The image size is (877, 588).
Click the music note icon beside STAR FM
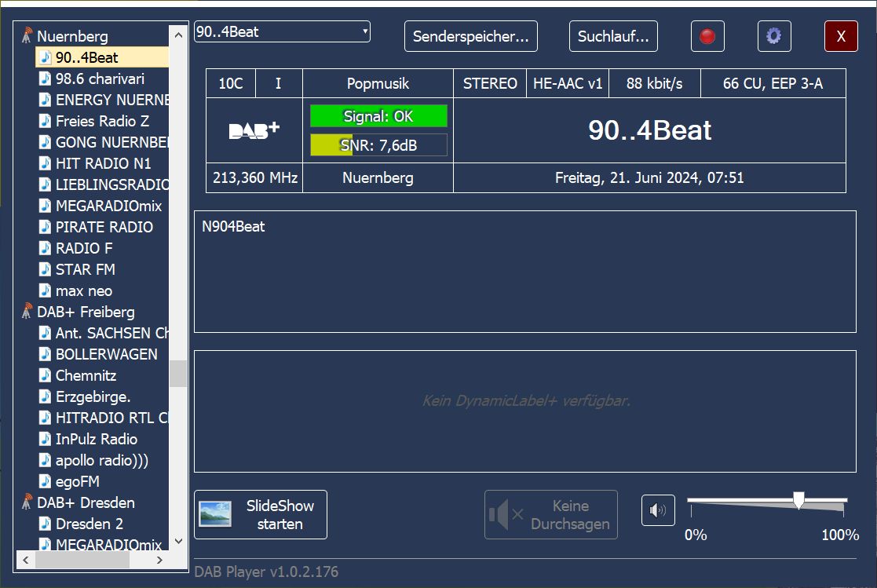[46, 269]
